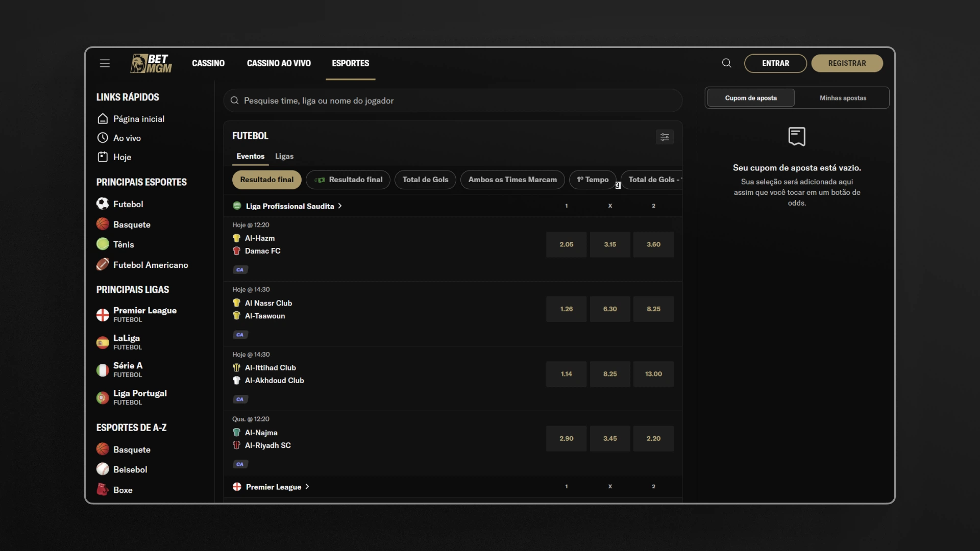Switch to the Eventos tab
This screenshot has height=551, width=980.
[250, 156]
